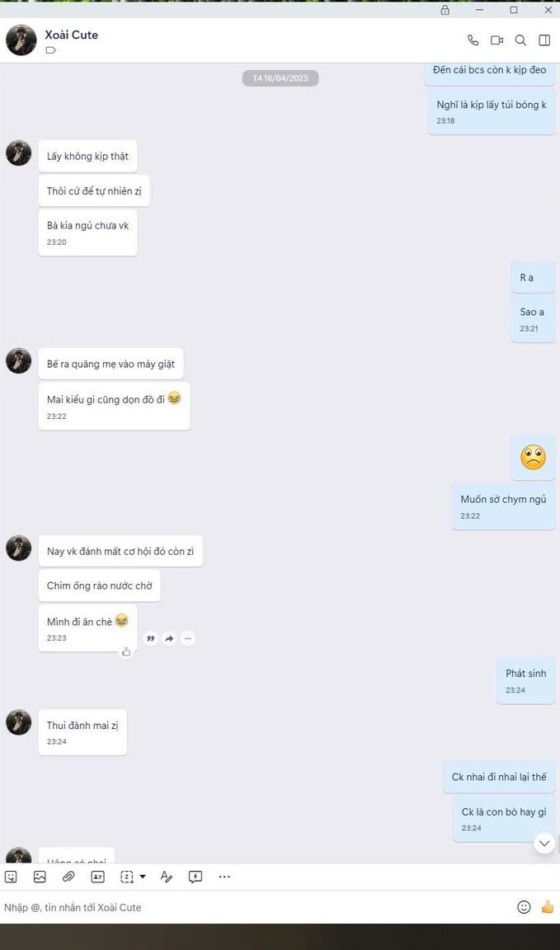560x950 pixels.
Task: Attach a file with the paperclip icon
Action: [68, 876]
